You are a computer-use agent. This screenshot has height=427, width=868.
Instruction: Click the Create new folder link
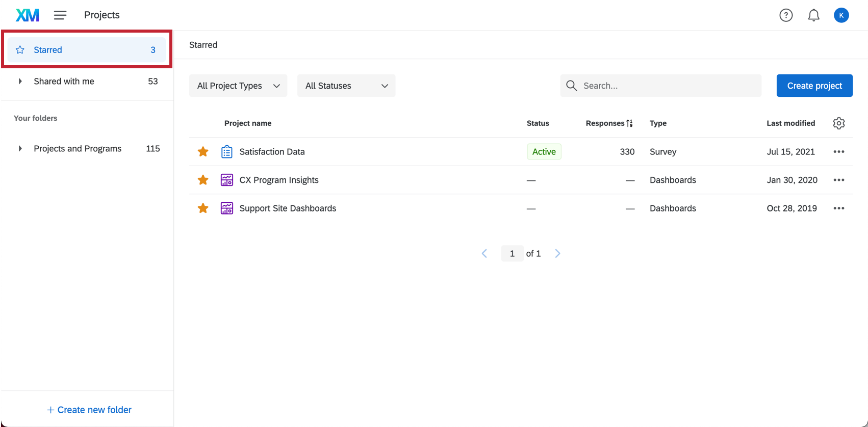click(x=89, y=410)
